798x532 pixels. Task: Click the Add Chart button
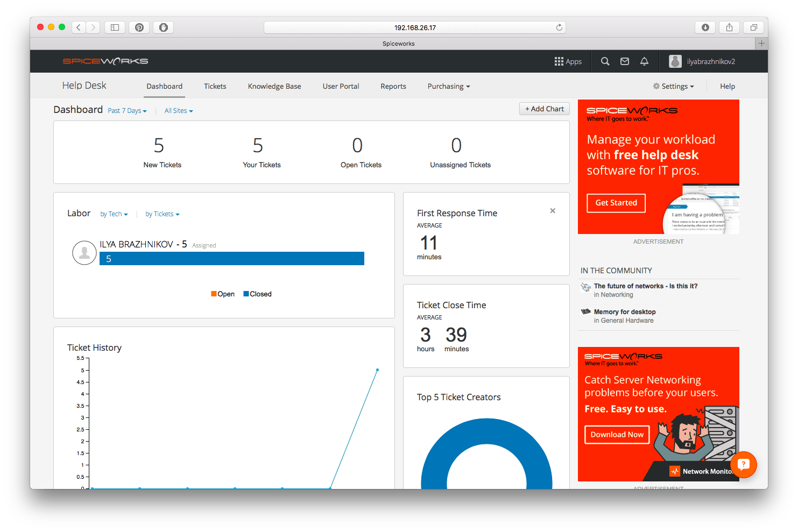pyautogui.click(x=544, y=109)
